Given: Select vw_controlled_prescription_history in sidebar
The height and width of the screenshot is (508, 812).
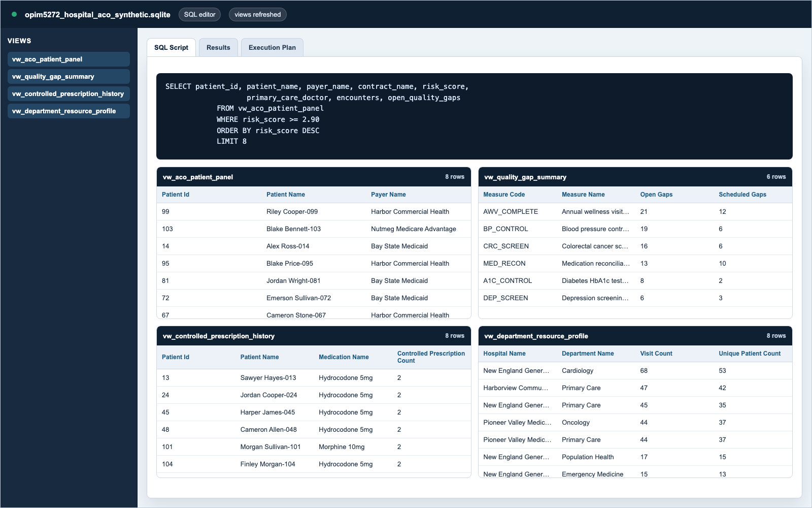Looking at the screenshot, I should click(69, 93).
